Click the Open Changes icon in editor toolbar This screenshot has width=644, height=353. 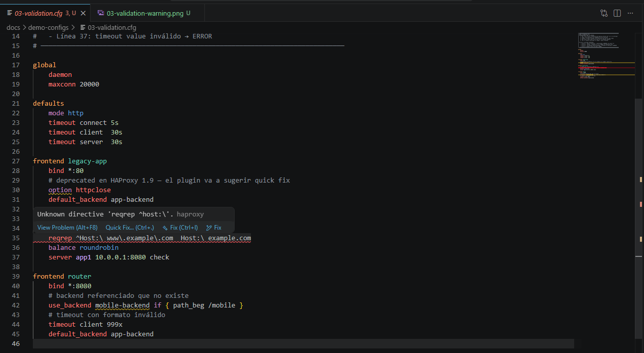pos(604,13)
